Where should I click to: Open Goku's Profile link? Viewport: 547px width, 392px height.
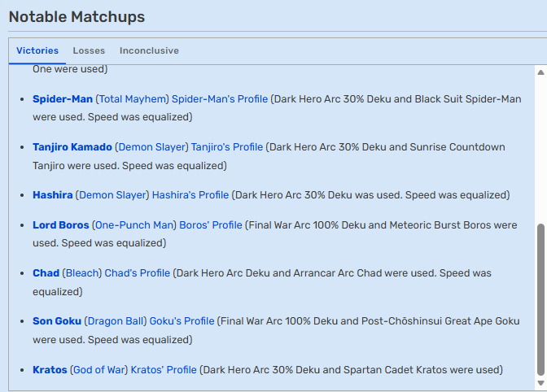(x=182, y=321)
